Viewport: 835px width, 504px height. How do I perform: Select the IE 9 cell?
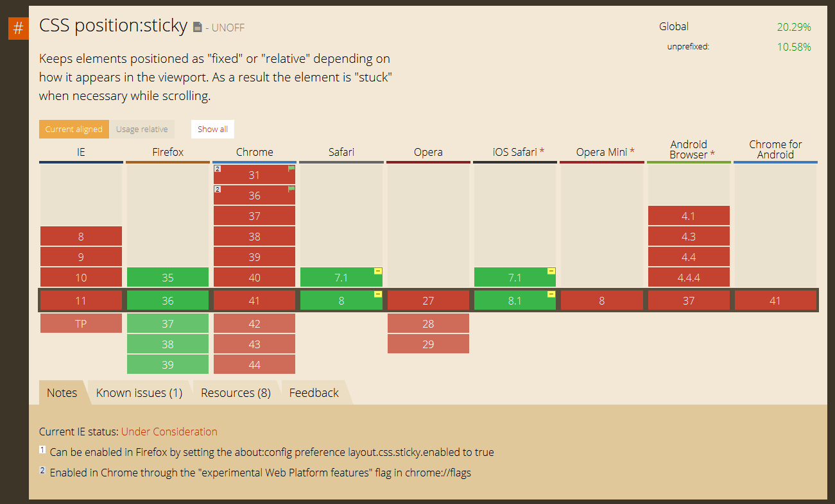[x=81, y=257]
